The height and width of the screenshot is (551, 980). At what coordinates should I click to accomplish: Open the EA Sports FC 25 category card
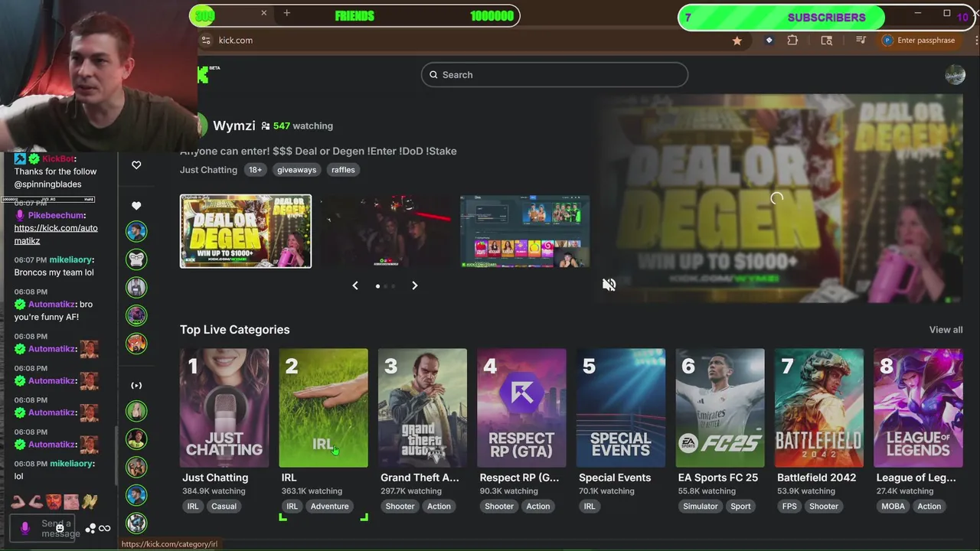click(x=720, y=408)
